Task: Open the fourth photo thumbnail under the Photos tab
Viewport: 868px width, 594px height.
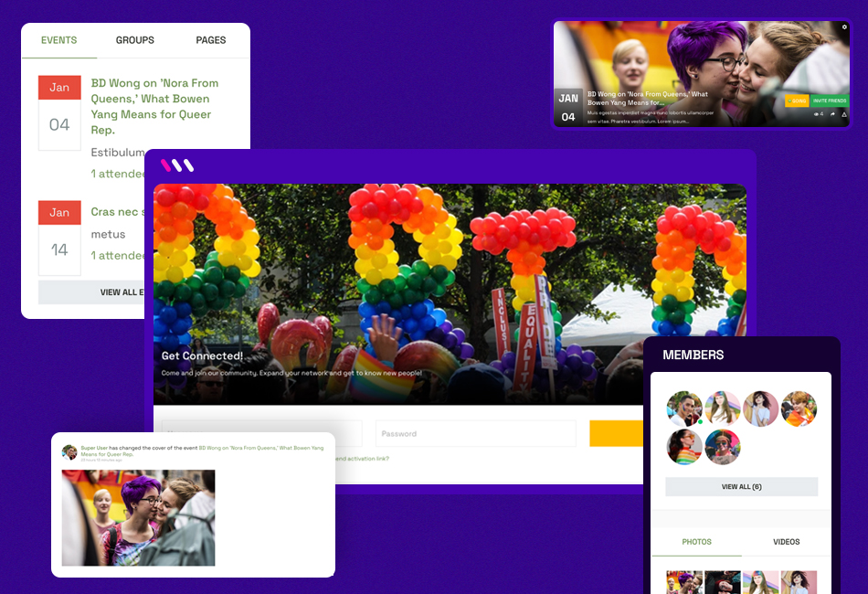Action: click(x=799, y=582)
